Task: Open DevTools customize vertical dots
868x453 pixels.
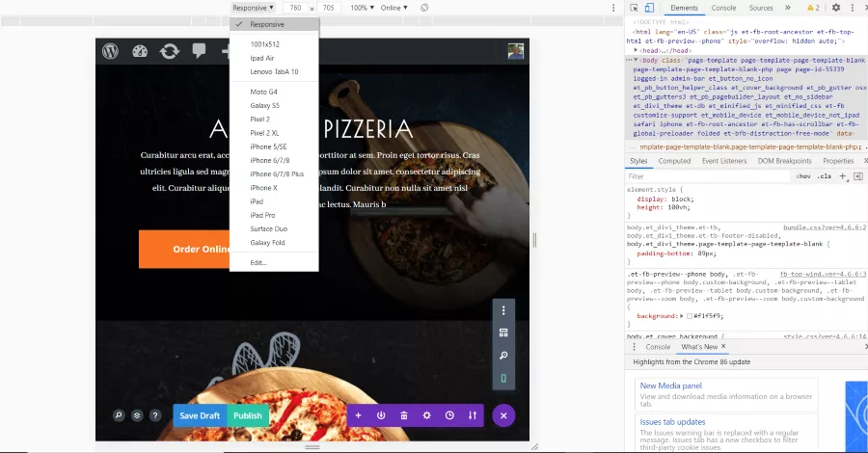Action: (x=853, y=8)
